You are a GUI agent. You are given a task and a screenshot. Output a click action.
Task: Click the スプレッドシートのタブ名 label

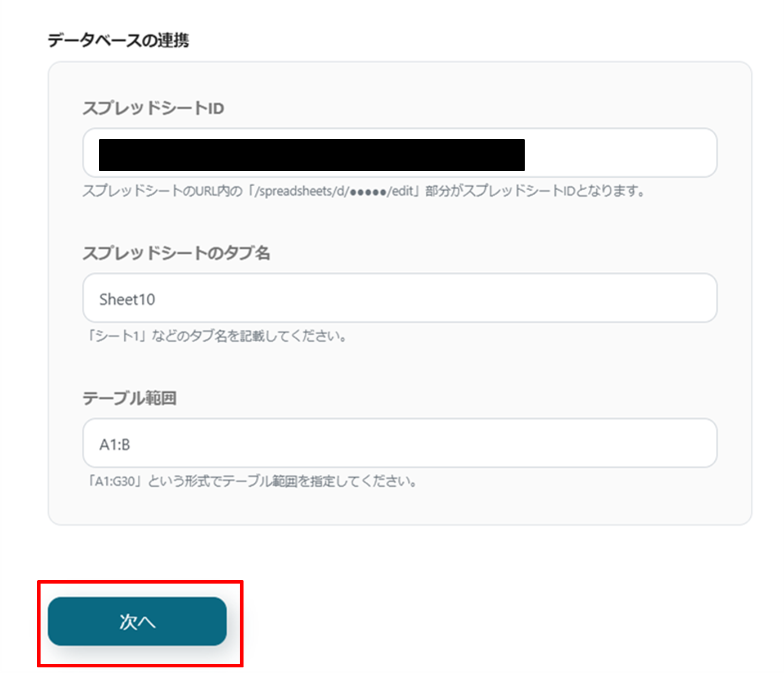176,253
